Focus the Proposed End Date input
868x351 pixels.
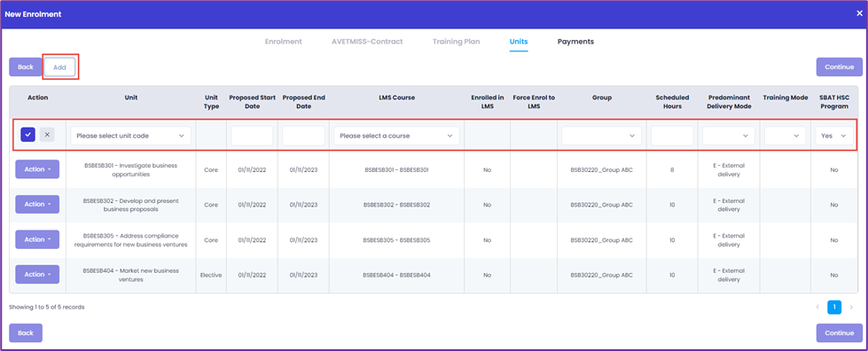(x=303, y=136)
